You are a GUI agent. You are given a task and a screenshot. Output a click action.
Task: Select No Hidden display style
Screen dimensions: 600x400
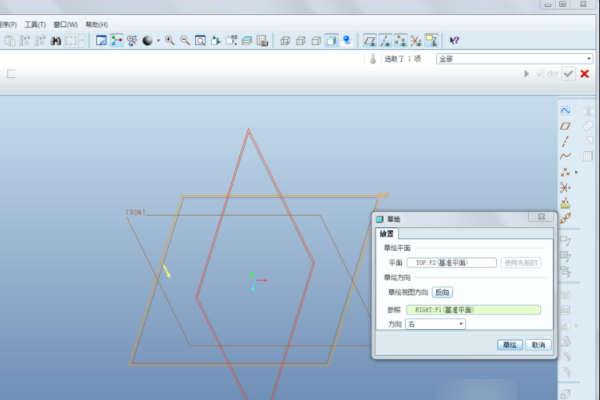[x=316, y=41]
